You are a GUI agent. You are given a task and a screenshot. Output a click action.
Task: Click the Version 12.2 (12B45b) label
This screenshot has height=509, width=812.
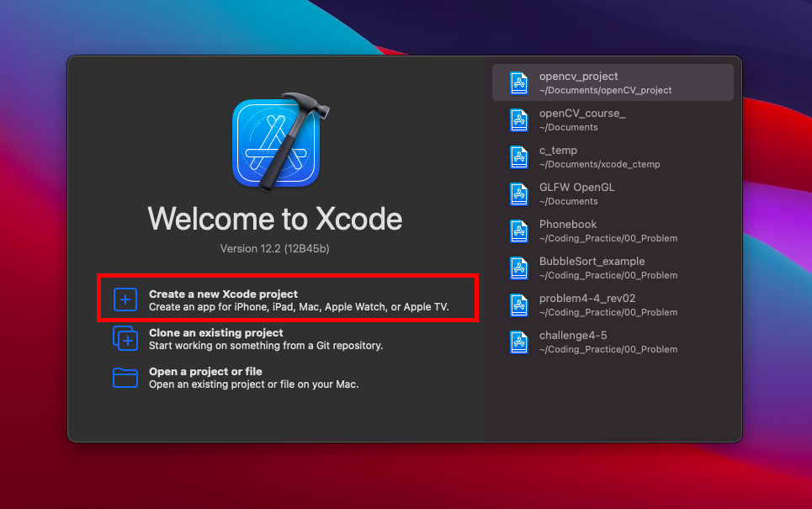tap(274, 248)
